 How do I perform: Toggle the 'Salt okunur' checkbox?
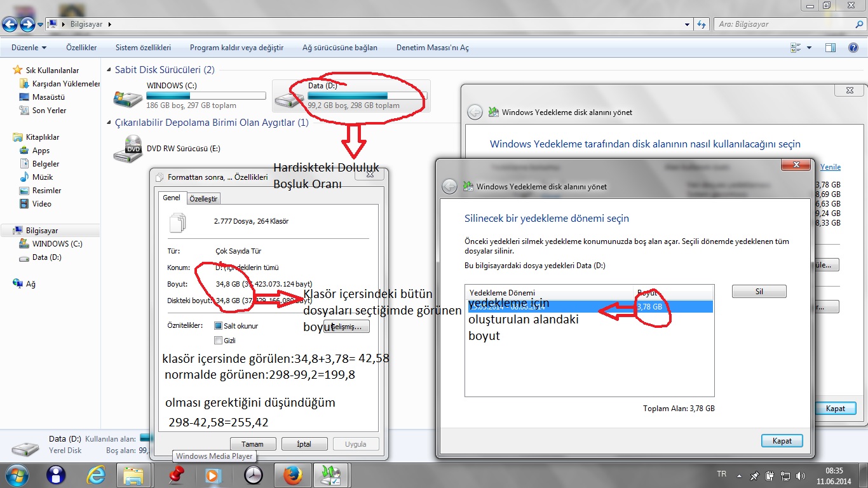pos(219,326)
